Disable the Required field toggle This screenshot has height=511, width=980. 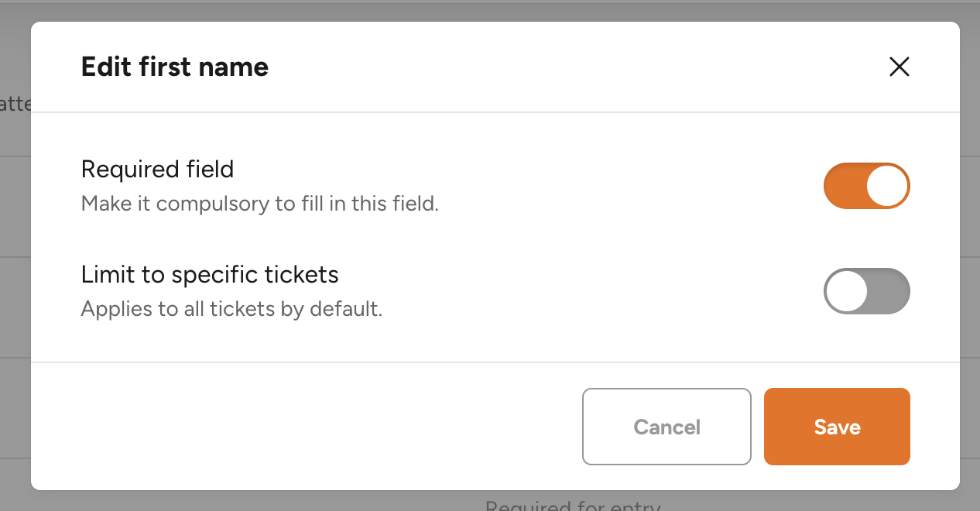pyautogui.click(x=866, y=186)
